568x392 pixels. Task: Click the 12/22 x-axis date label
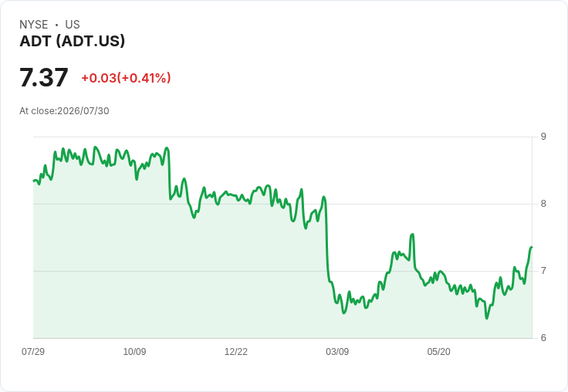click(236, 351)
